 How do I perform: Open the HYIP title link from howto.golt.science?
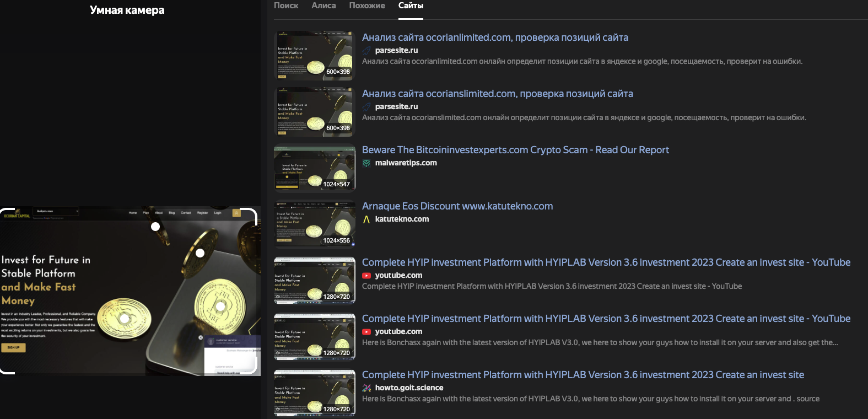click(x=583, y=375)
